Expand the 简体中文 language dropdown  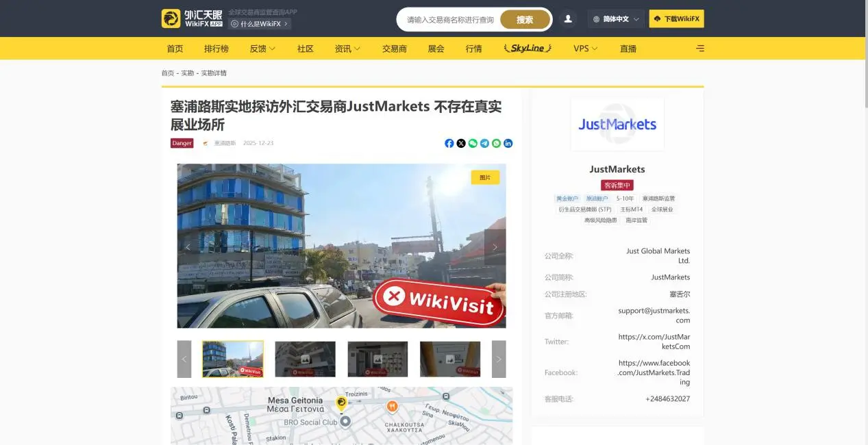616,19
